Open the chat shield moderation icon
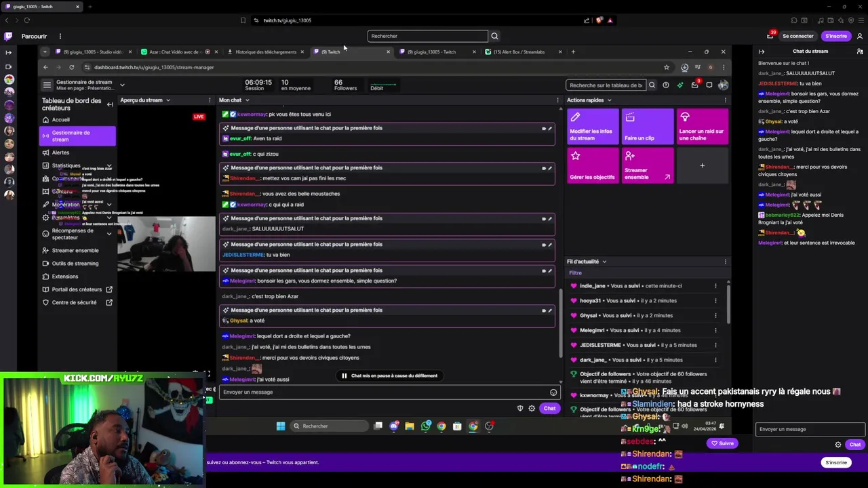This screenshot has width=868, height=488. pyautogui.click(x=520, y=408)
